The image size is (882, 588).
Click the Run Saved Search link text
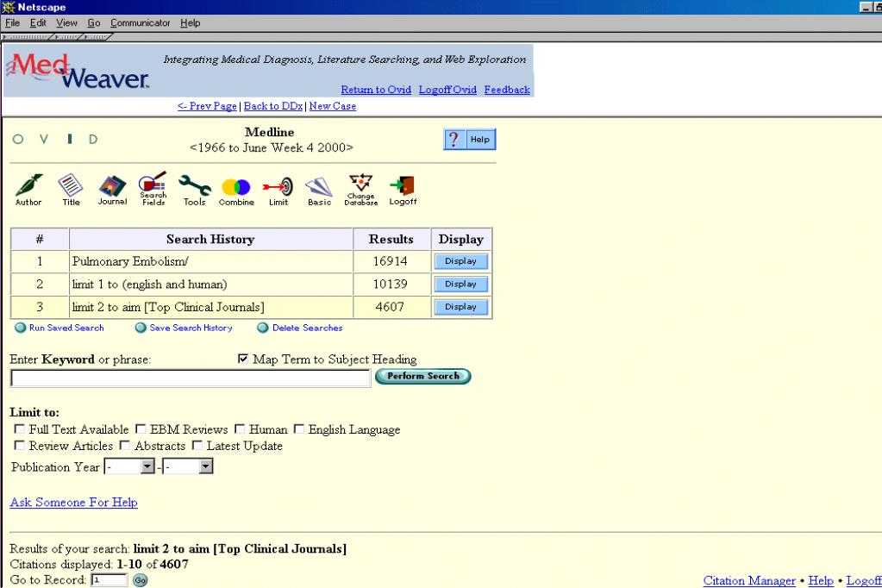click(66, 328)
